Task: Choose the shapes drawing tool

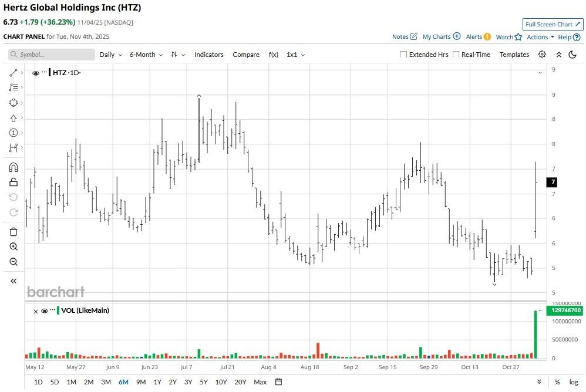Action: click(x=14, y=103)
